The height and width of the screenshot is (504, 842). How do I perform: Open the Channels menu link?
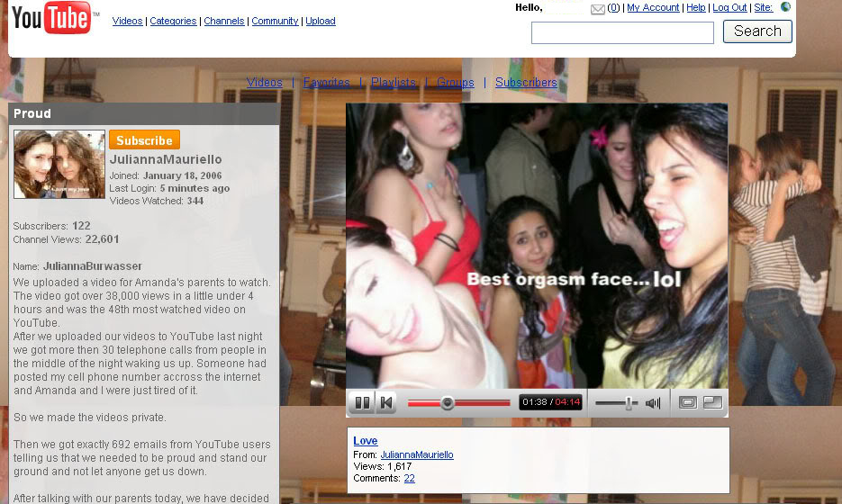pos(224,21)
